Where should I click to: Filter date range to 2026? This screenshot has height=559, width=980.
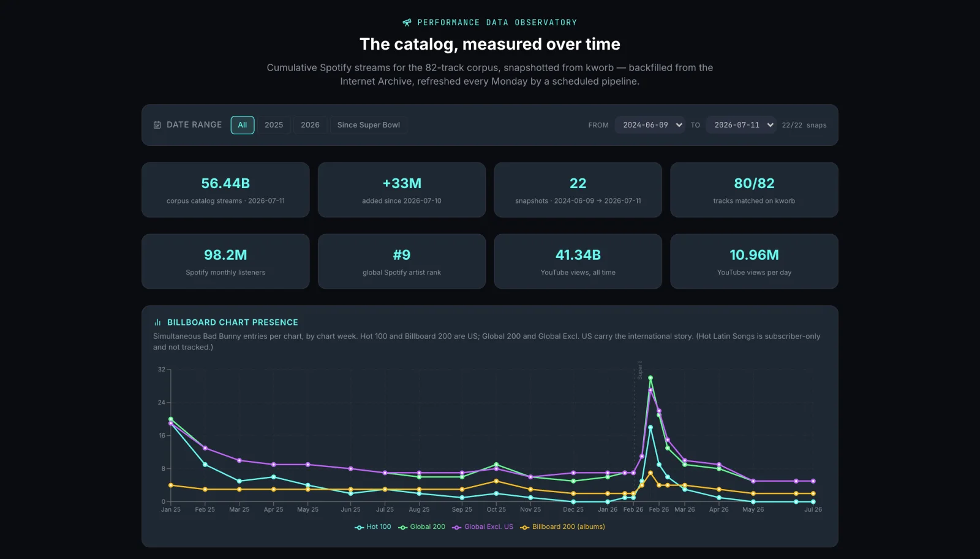310,125
